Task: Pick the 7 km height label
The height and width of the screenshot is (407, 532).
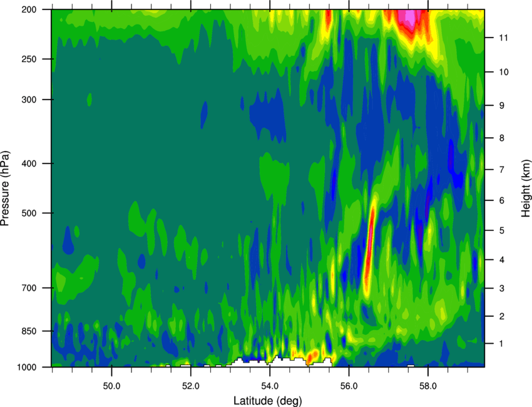Action: (502, 170)
